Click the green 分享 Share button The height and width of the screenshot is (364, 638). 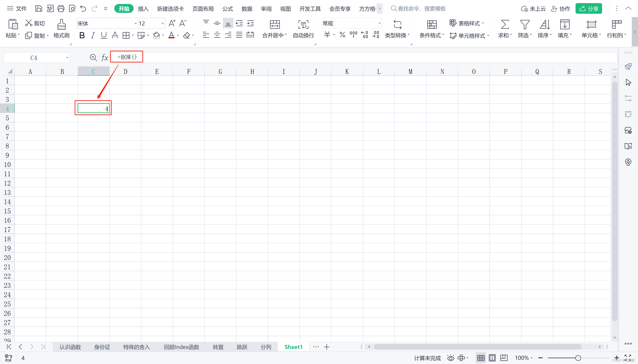pyautogui.click(x=588, y=8)
